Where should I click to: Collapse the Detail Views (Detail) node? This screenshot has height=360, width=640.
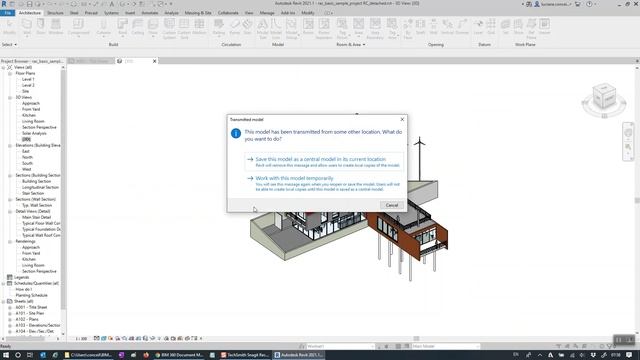point(10,211)
